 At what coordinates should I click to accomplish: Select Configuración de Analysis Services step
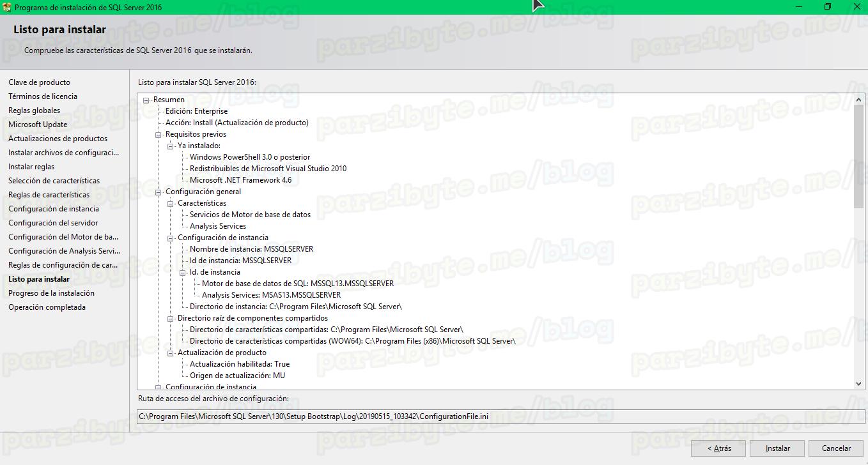(x=64, y=251)
